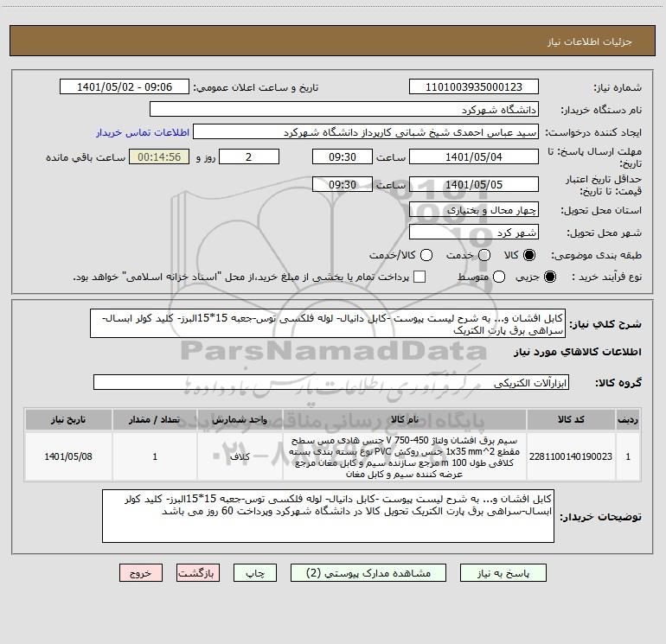Click the تعداد / مقدار column header
Image resolution: width=666 pixels, height=644 pixels.
[155, 419]
